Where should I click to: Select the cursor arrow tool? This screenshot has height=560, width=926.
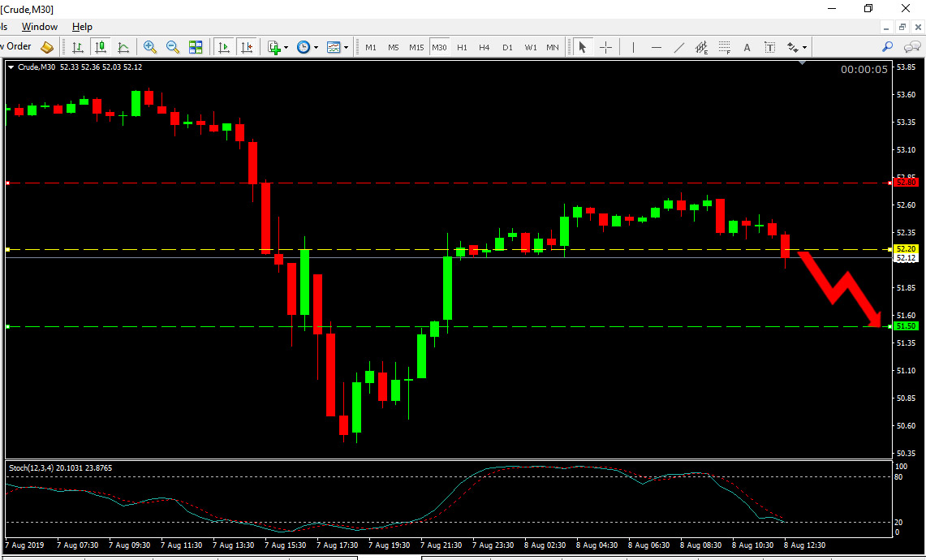tap(582, 47)
